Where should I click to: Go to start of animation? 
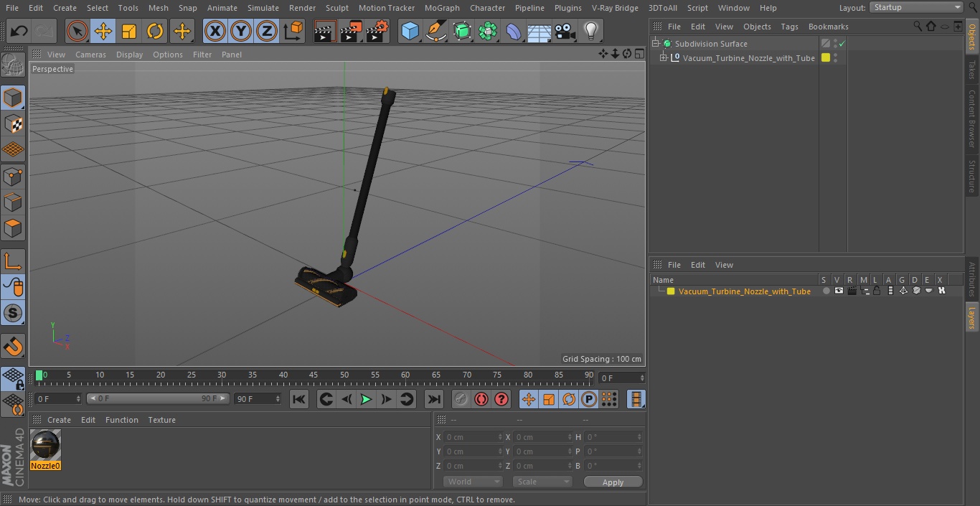tap(299, 399)
